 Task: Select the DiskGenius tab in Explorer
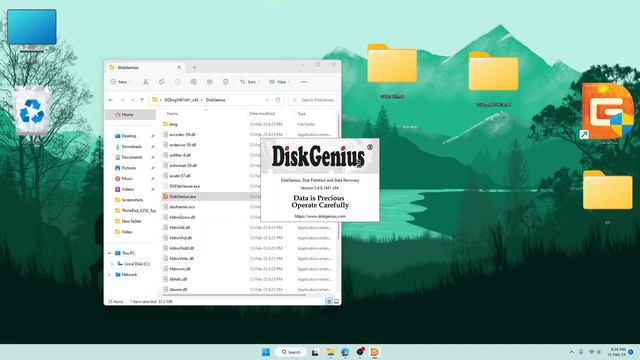[x=145, y=67]
